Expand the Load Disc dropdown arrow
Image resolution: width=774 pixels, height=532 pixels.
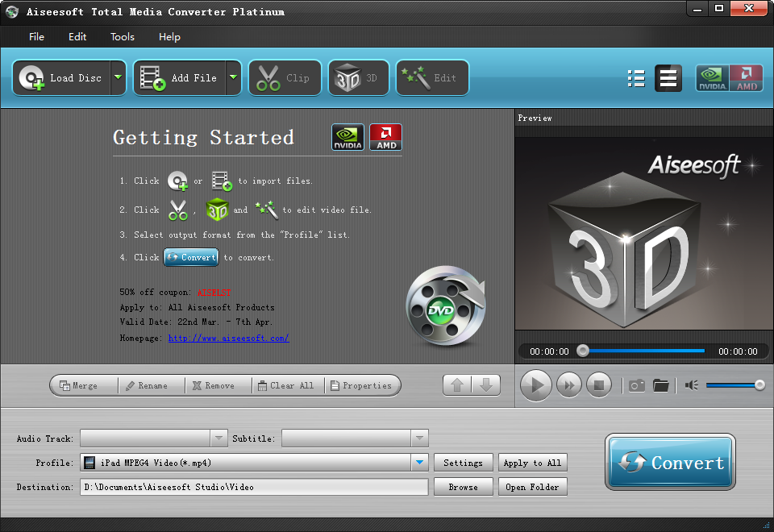click(x=119, y=78)
